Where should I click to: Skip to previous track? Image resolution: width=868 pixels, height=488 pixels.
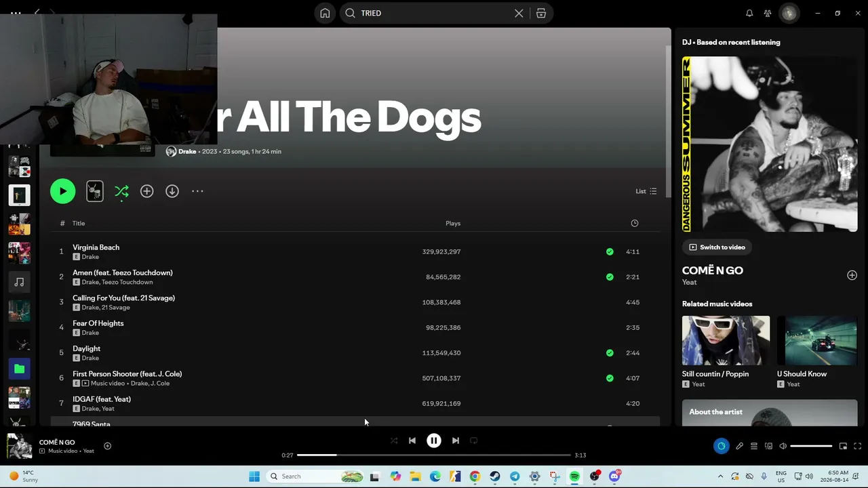point(412,441)
